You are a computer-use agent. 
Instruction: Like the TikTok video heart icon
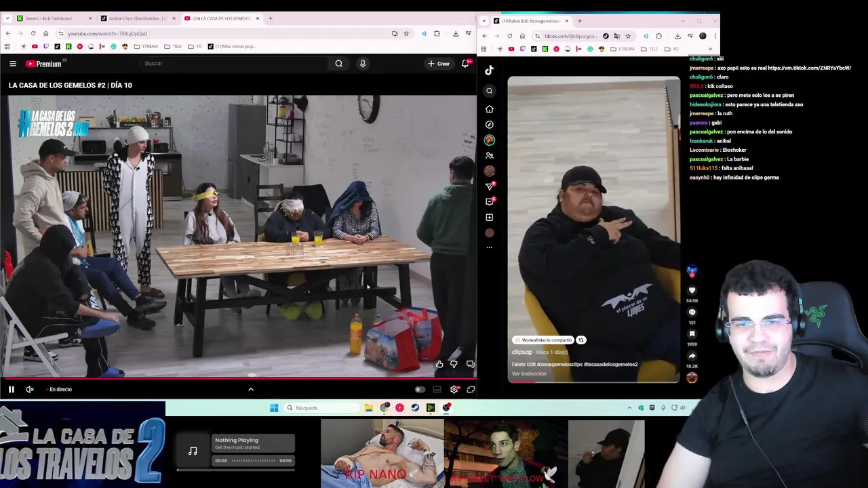(x=692, y=290)
